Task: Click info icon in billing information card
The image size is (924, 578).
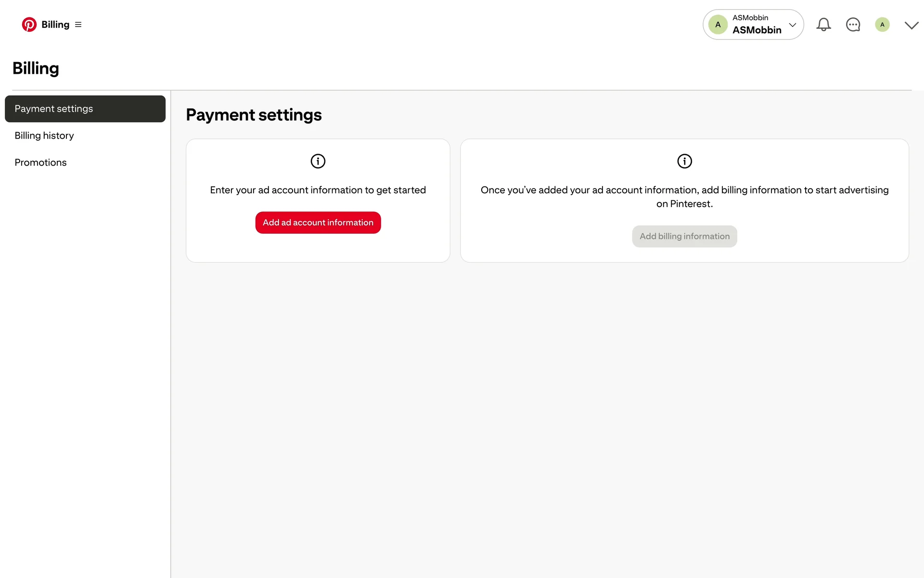Action: coord(684,161)
